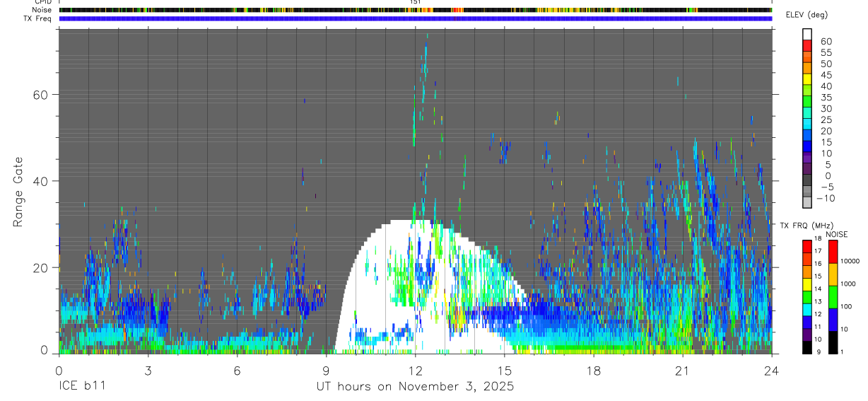Click the '18' hour tick on time axis
Screen dimensions: 868x401
594,371
